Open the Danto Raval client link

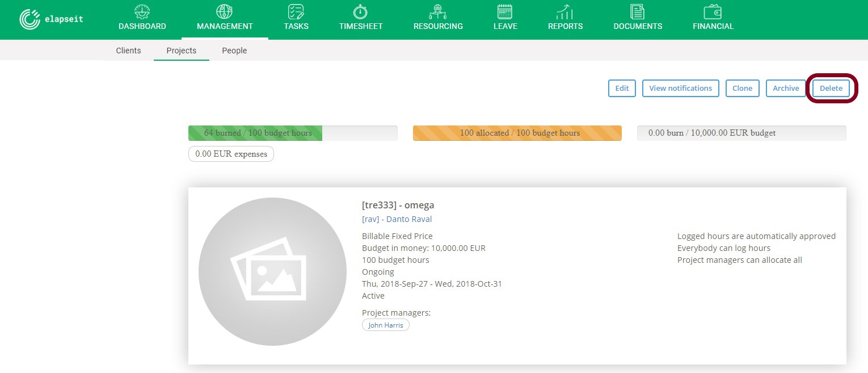coord(397,219)
